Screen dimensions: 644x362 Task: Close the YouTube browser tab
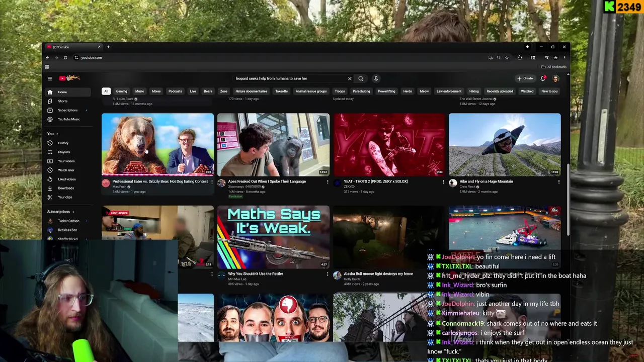click(99, 47)
